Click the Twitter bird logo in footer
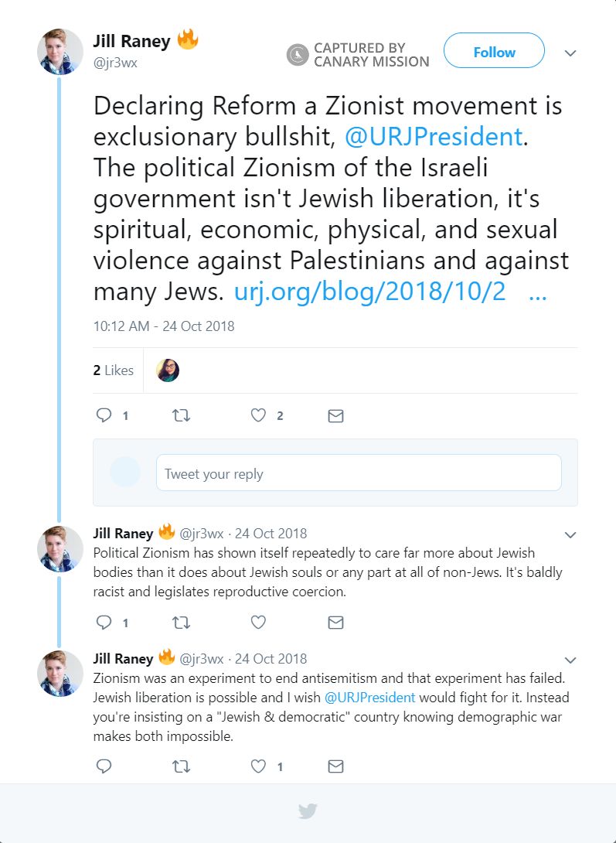Image resolution: width=616 pixels, height=843 pixels. click(308, 811)
